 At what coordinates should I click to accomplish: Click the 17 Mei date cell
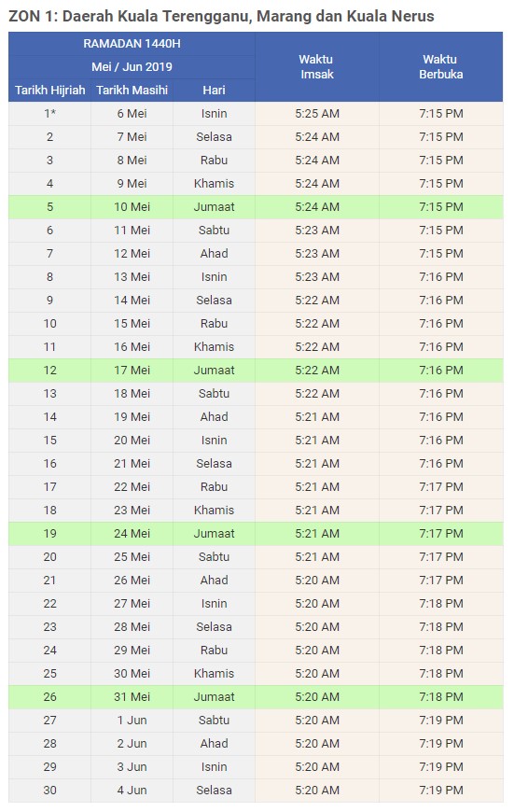point(132,371)
